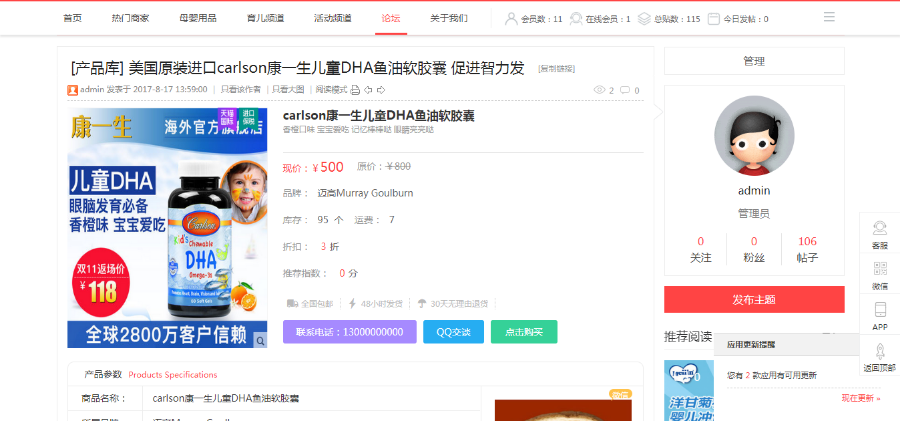
Task: Go to next thread arrow icon
Action: [x=381, y=90]
